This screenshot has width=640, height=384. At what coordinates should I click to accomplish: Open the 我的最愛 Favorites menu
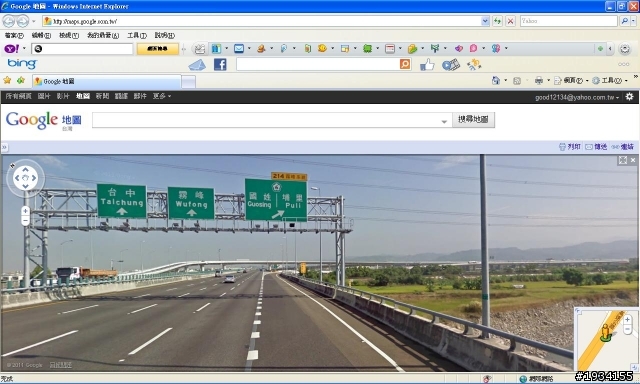coord(103,36)
